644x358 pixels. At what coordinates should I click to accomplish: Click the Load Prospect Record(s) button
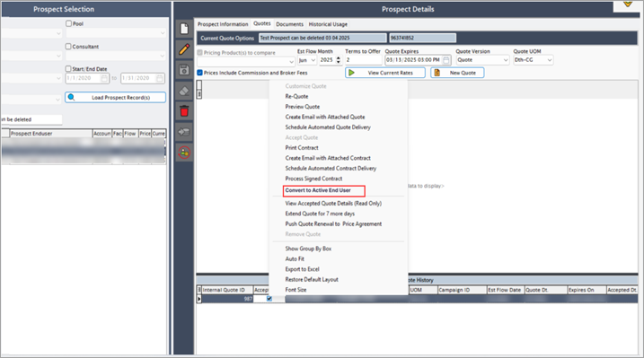(x=115, y=98)
